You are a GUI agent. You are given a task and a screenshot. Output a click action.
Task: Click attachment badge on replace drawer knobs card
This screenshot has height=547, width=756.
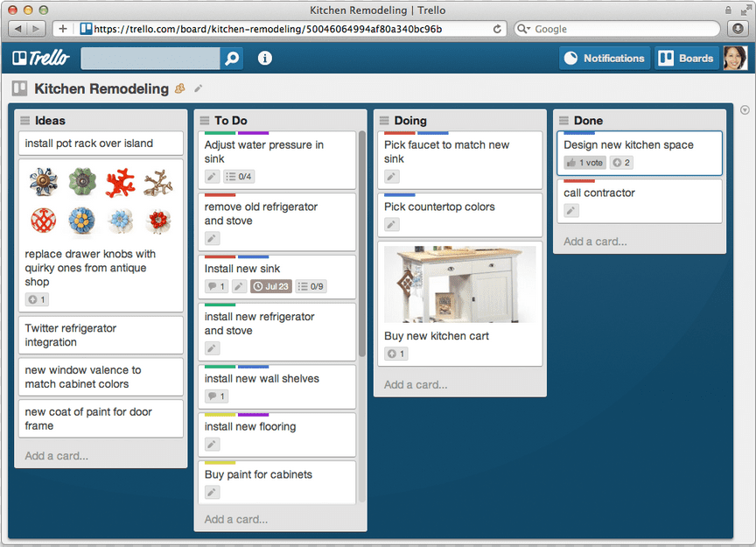click(x=37, y=299)
